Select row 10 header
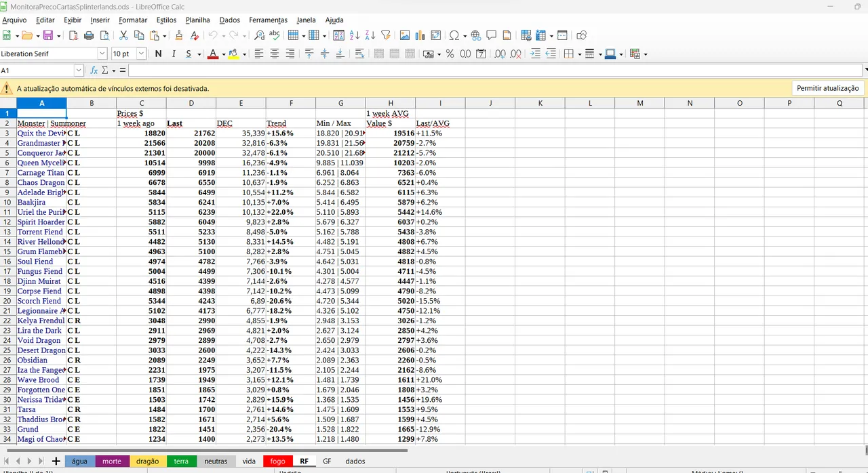 point(7,203)
